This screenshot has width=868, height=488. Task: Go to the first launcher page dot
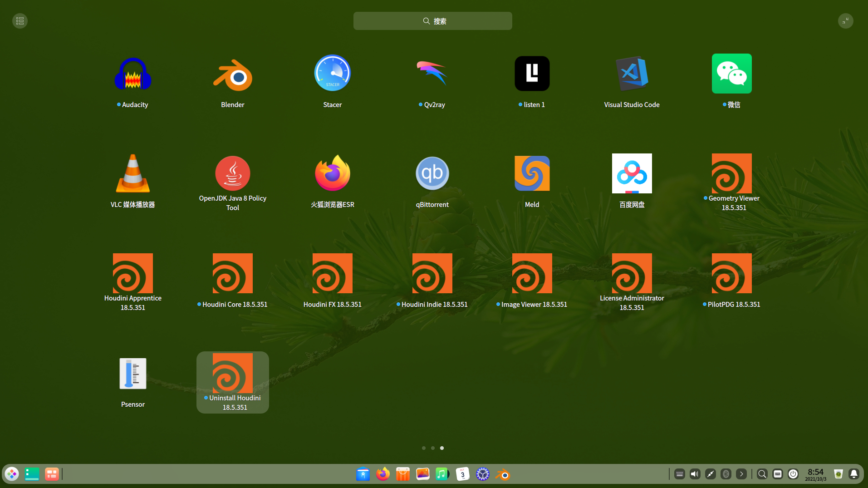424,448
